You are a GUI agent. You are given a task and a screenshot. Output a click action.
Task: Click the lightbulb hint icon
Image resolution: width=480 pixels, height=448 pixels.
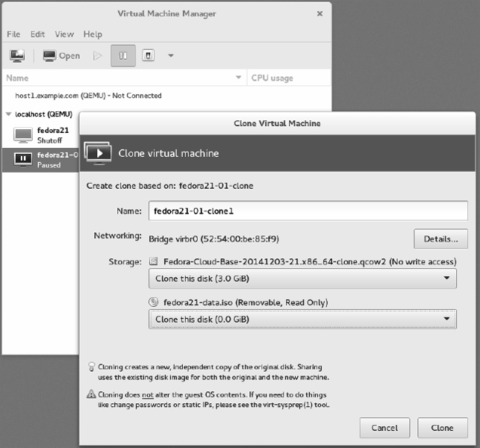pos(91,367)
